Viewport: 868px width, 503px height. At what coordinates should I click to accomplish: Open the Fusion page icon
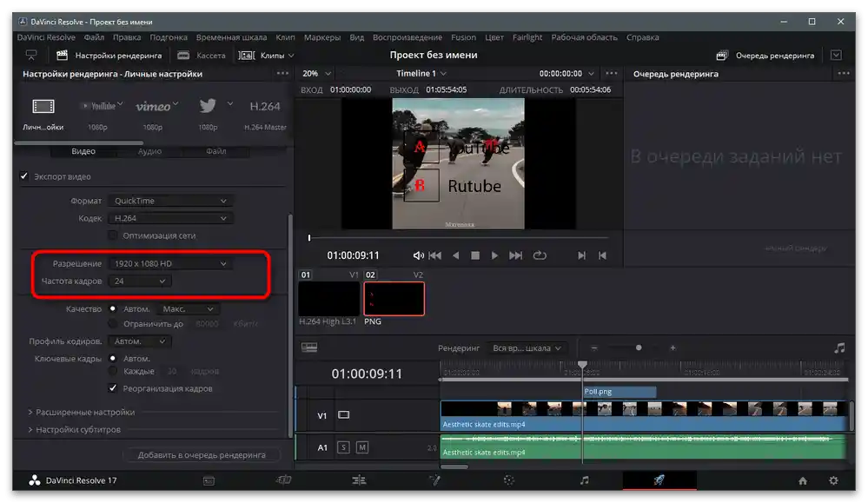point(434,480)
